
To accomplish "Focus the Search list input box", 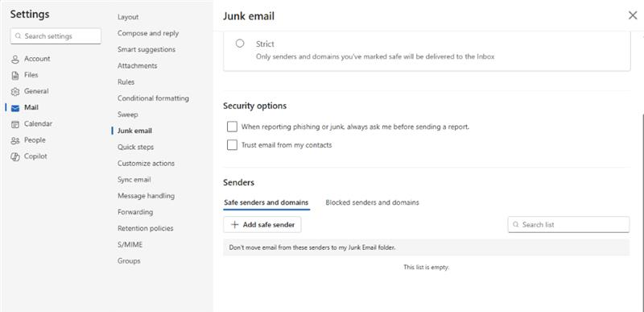I will click(568, 225).
